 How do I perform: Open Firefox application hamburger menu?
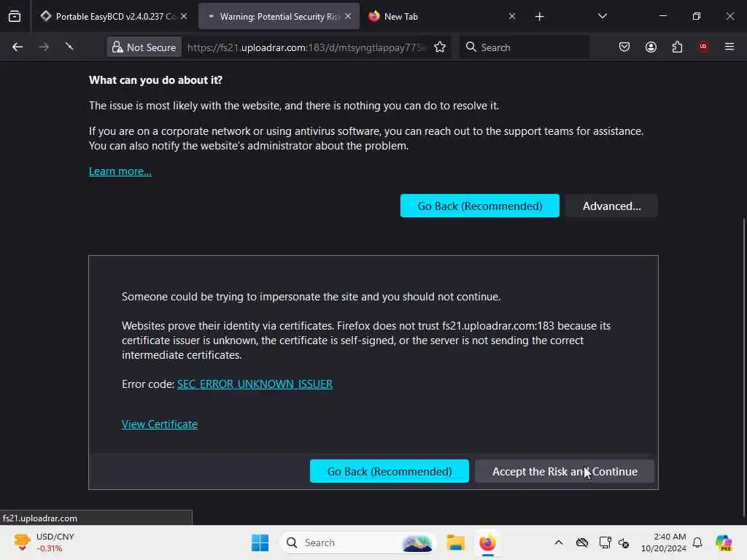729,47
